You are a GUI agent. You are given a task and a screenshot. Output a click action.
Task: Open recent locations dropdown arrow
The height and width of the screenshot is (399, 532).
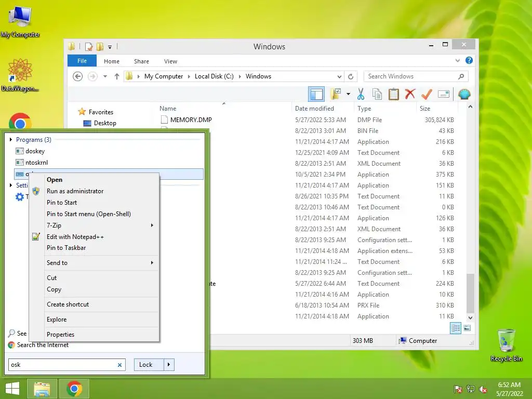tap(105, 76)
